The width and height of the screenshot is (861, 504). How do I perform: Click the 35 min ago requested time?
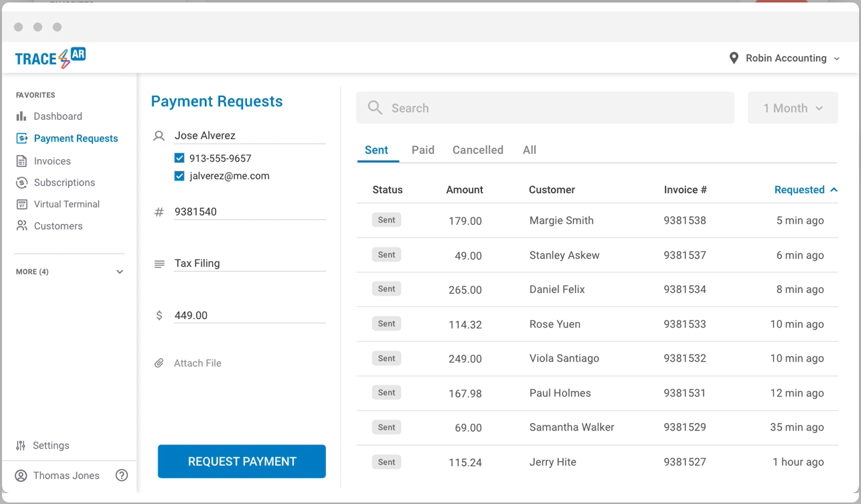(x=797, y=427)
